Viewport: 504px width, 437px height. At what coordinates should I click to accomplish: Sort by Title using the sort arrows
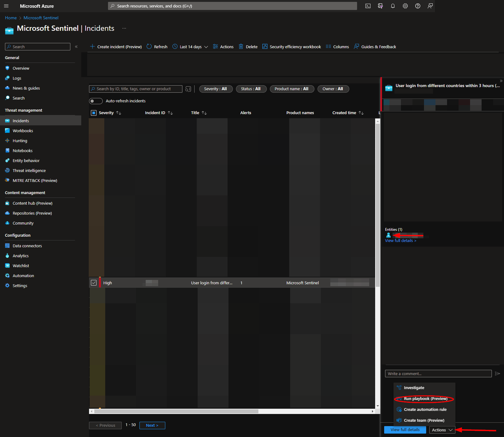click(x=204, y=113)
